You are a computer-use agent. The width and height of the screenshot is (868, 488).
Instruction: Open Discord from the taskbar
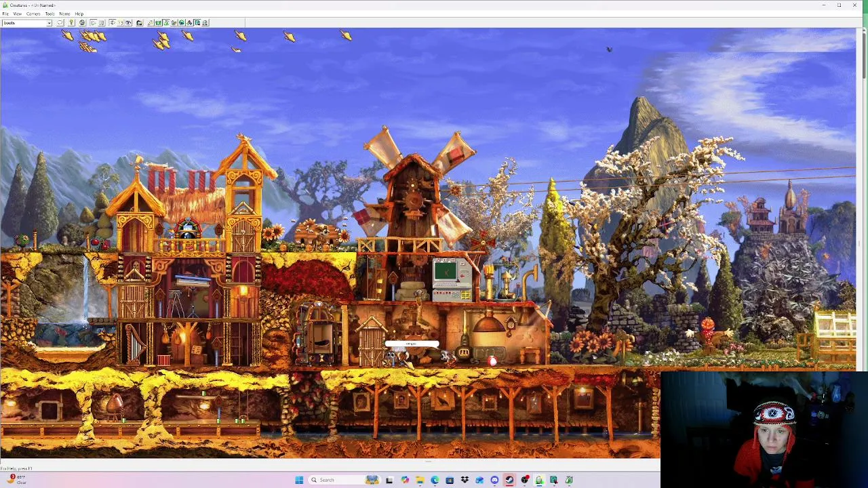494,480
